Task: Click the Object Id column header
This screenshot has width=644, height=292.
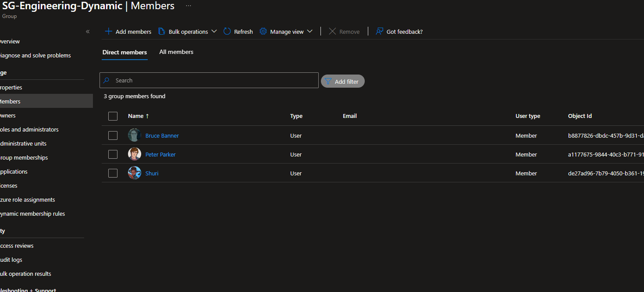Action: click(580, 116)
